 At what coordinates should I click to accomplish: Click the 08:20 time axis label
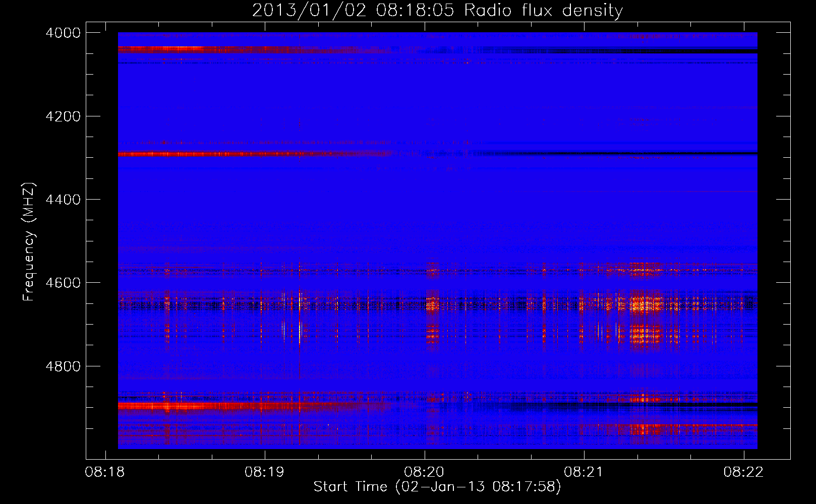(424, 472)
